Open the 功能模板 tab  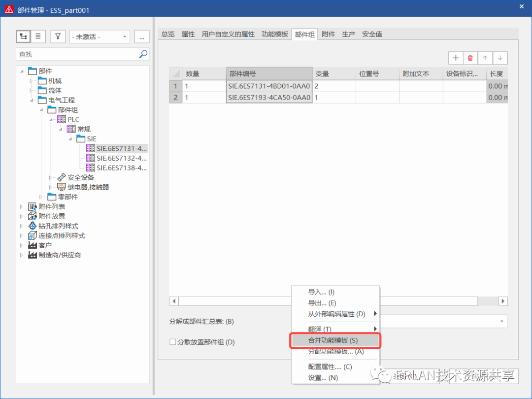274,34
